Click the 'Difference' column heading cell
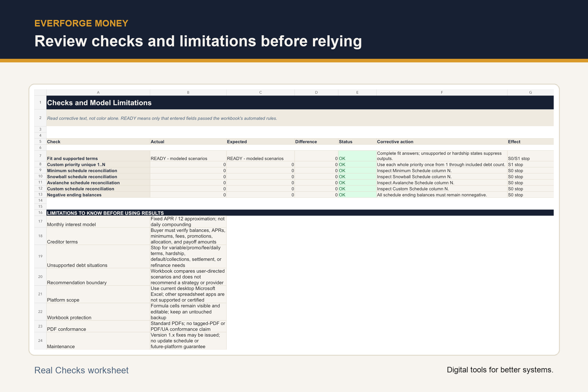 [316, 141]
